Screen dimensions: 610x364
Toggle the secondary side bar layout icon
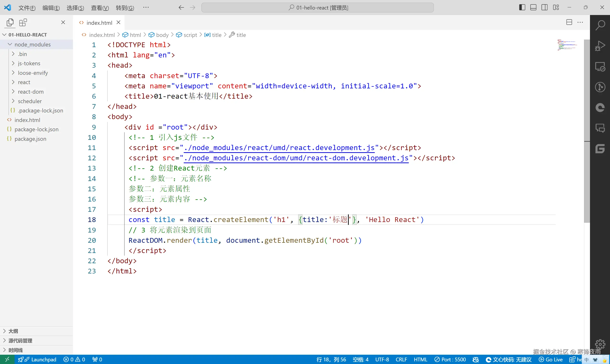[544, 8]
